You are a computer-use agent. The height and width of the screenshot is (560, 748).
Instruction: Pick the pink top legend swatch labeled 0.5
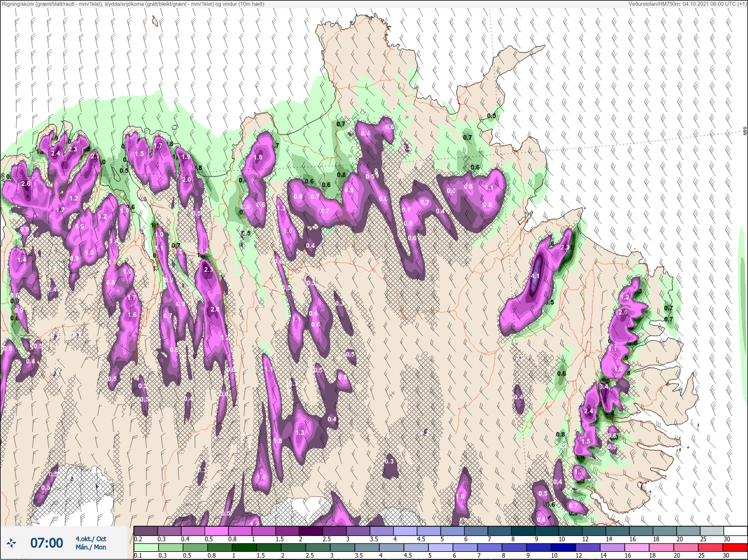point(217,531)
